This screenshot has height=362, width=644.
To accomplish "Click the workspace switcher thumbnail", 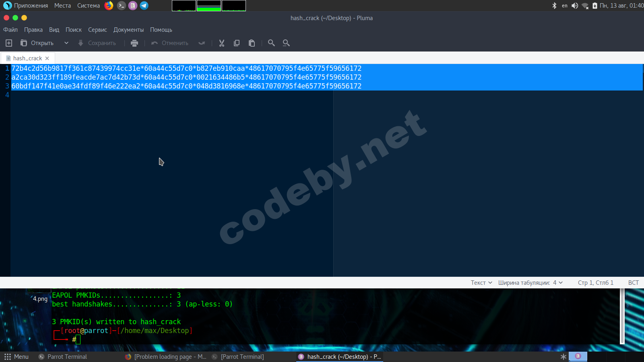I will (578, 356).
